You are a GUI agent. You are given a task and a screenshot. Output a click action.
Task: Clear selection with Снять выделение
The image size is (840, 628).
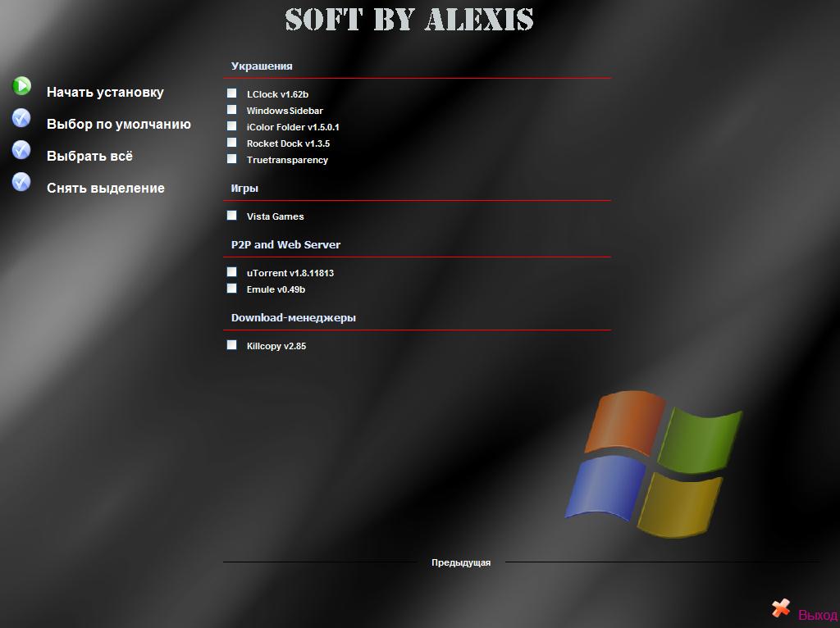coord(106,188)
